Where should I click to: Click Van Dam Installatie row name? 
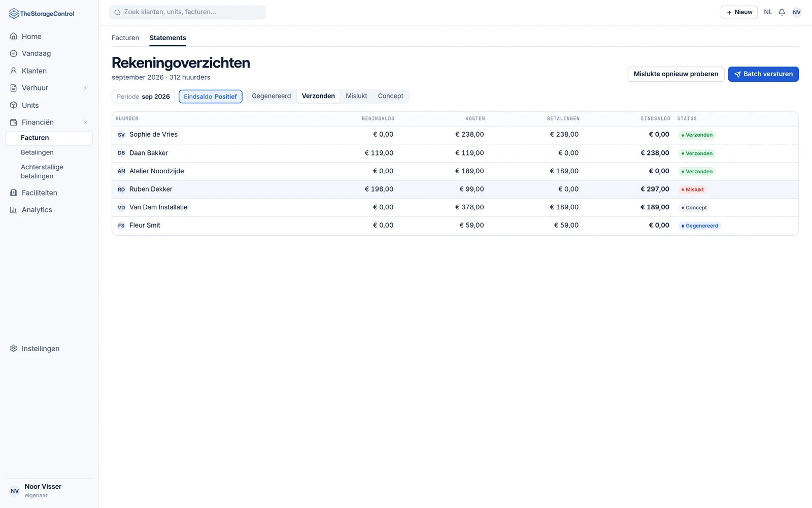pyautogui.click(x=158, y=207)
